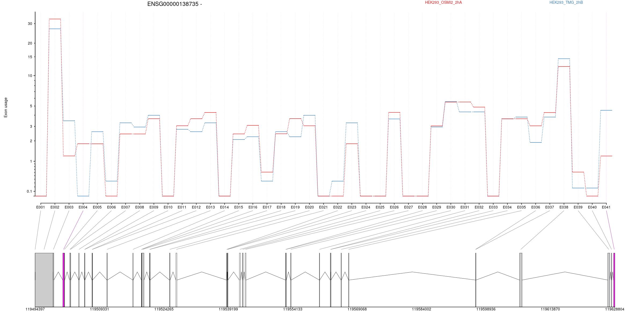Select exon label E033

tap(493, 207)
